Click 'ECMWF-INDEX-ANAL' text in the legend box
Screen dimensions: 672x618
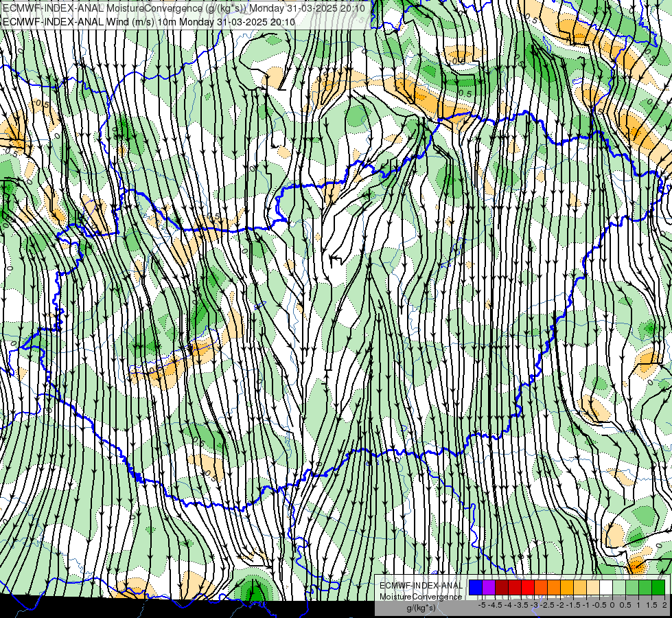point(421,586)
